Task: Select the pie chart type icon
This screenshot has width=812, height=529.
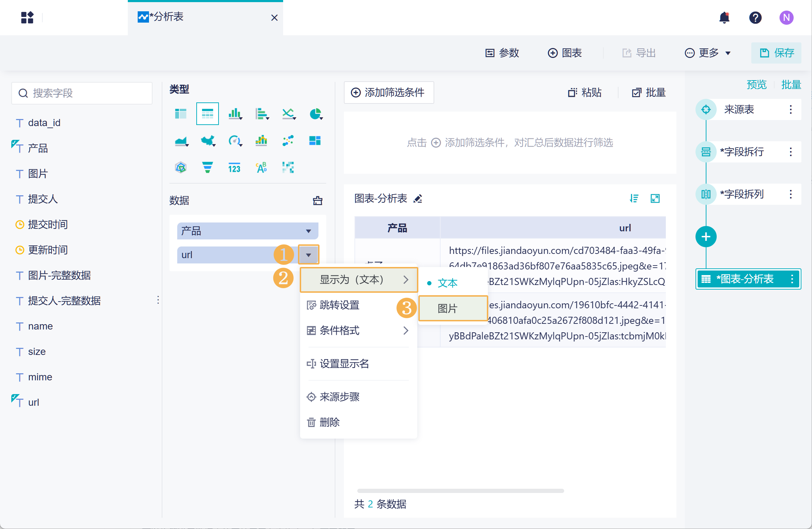Action: [316, 114]
